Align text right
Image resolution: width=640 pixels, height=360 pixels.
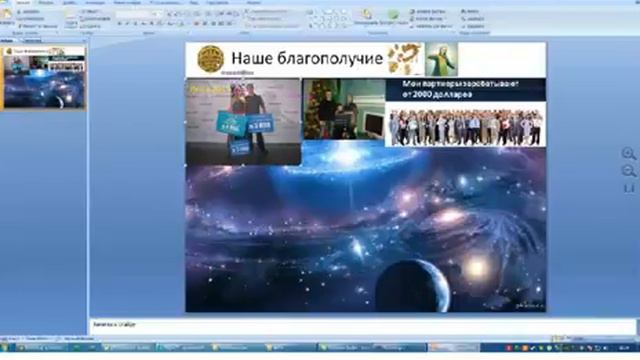(213, 24)
